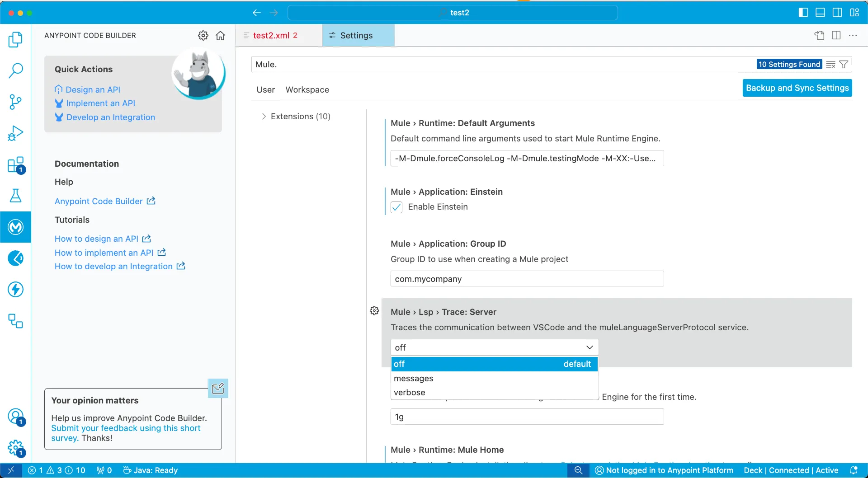Open the lightning bolt activity bar view
Image resolution: width=868 pixels, height=478 pixels.
click(x=15, y=290)
